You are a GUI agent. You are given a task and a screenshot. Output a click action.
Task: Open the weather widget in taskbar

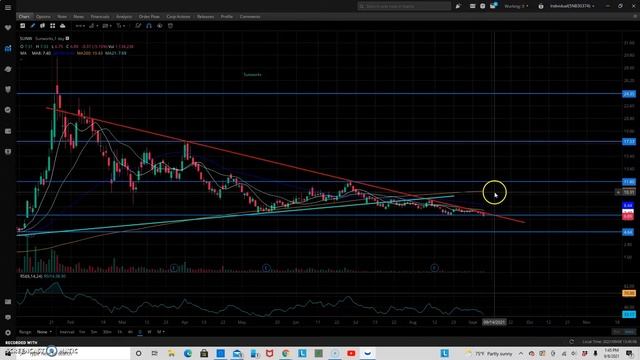pyautogui.click(x=489, y=353)
